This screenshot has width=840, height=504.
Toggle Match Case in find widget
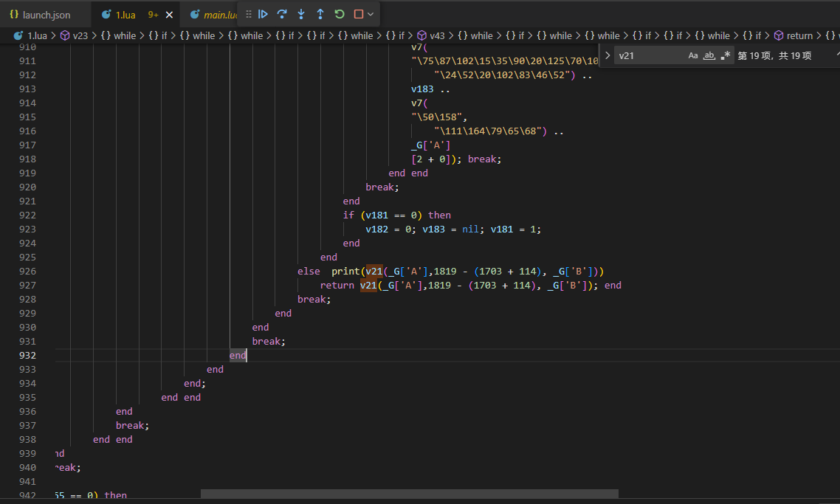tap(693, 55)
